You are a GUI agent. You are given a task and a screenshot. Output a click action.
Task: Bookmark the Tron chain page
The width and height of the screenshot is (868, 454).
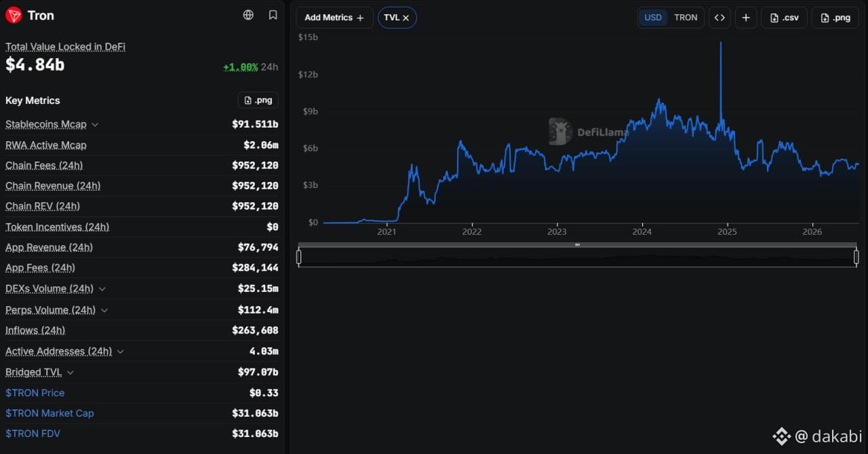click(273, 15)
